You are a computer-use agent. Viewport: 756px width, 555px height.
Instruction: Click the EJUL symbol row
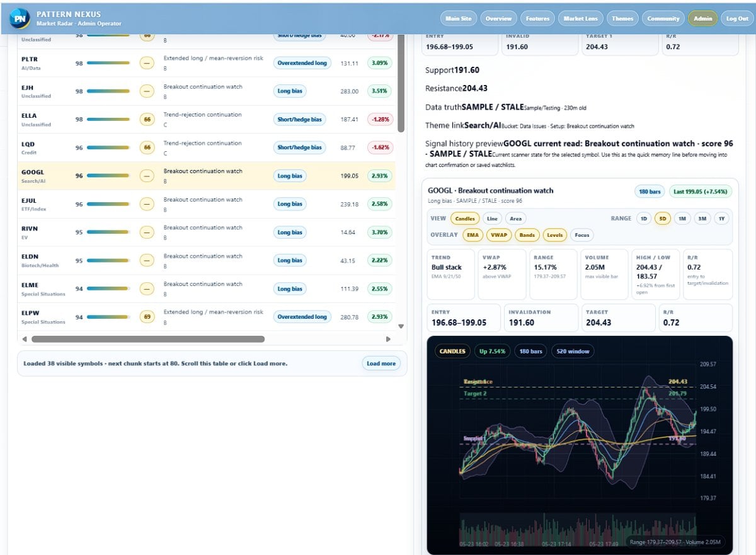tap(207, 204)
